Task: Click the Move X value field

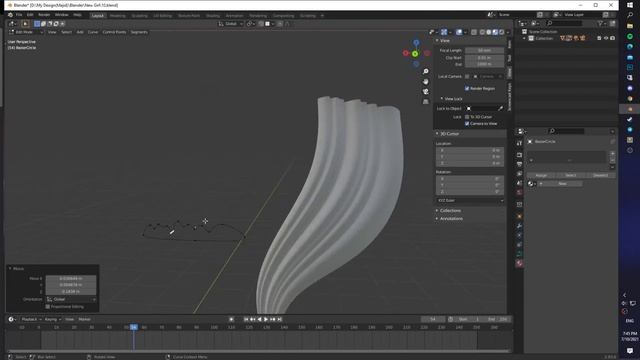Action: click(x=71, y=278)
